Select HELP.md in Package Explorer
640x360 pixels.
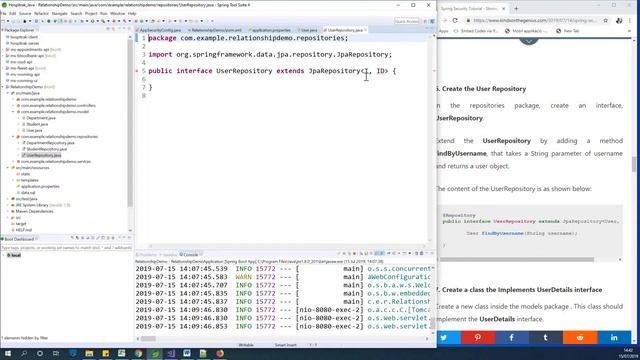pos(24,230)
